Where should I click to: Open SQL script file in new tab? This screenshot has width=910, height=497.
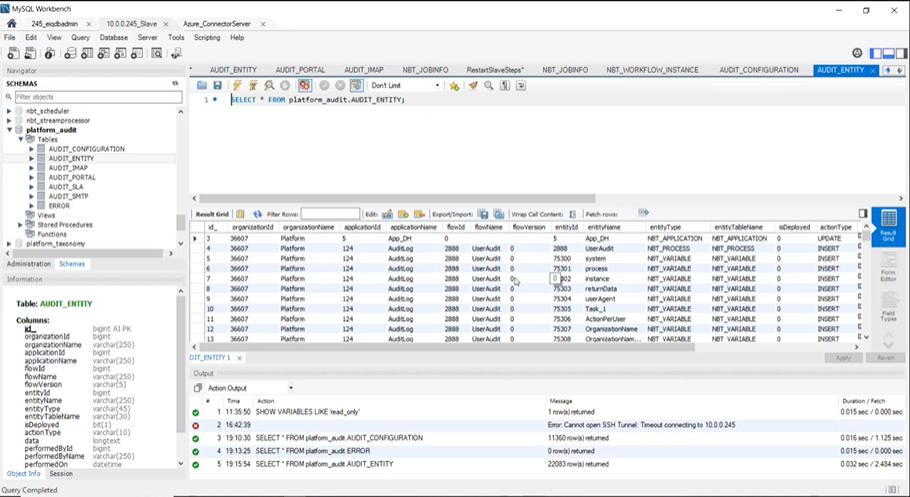tap(30, 53)
